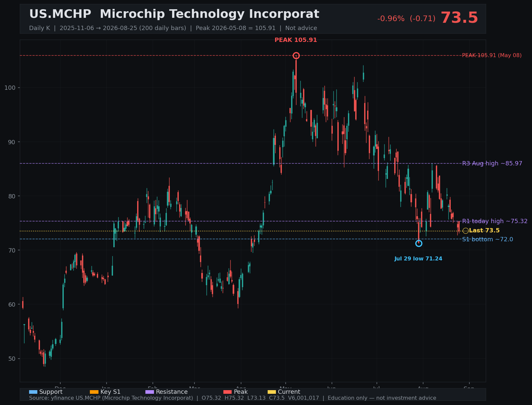Viewport: 532px width, 405px height.
Task: Click the 'Daily K' subtitle line
Action: pyautogui.click(x=173, y=28)
